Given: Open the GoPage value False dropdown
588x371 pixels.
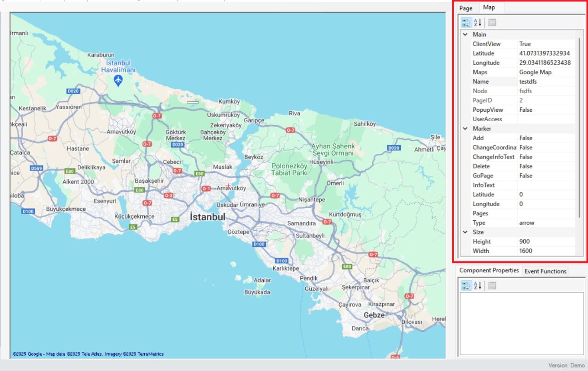Looking at the screenshot, I should tap(546, 176).
